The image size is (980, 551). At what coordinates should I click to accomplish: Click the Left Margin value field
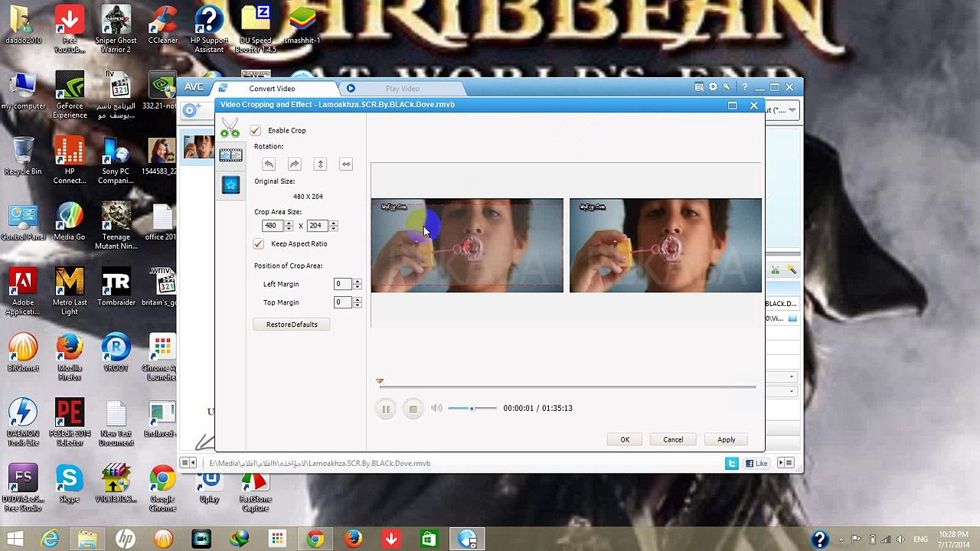(342, 284)
